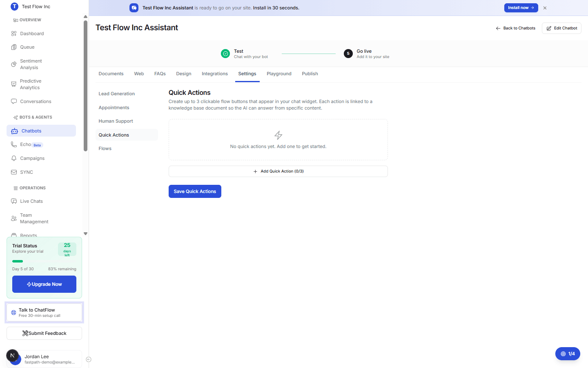Click the trial progress bar

pyautogui.click(x=44, y=261)
